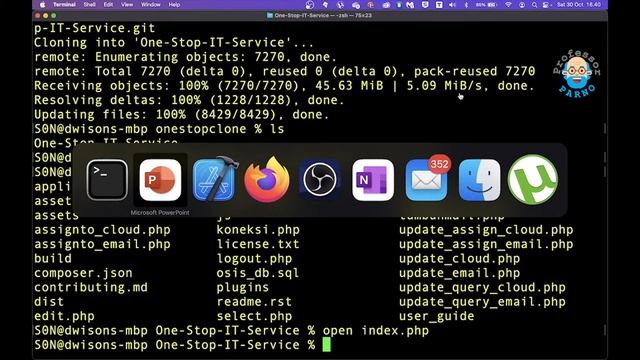The height and width of the screenshot is (360, 640).
Task: Click the 'Cloning into' output line
Action: click(174, 42)
